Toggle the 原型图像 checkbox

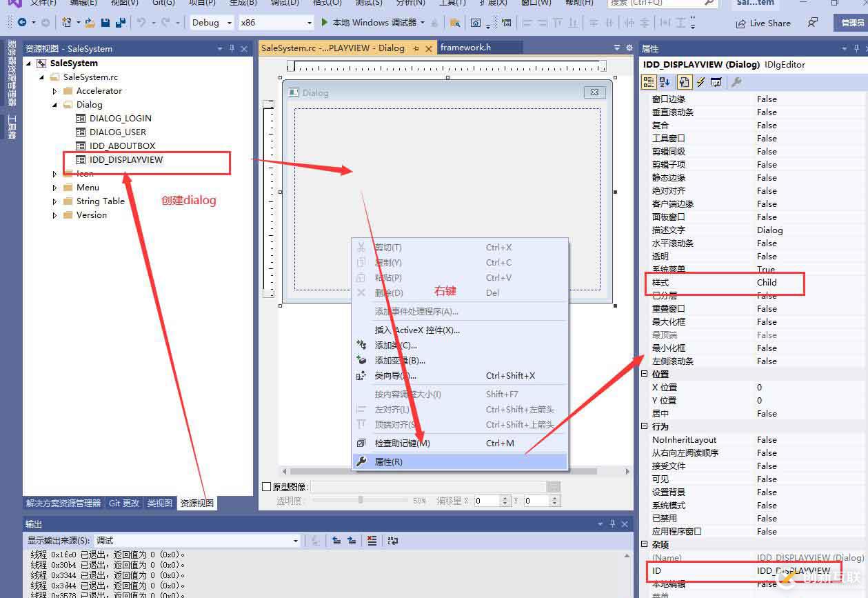(x=267, y=487)
